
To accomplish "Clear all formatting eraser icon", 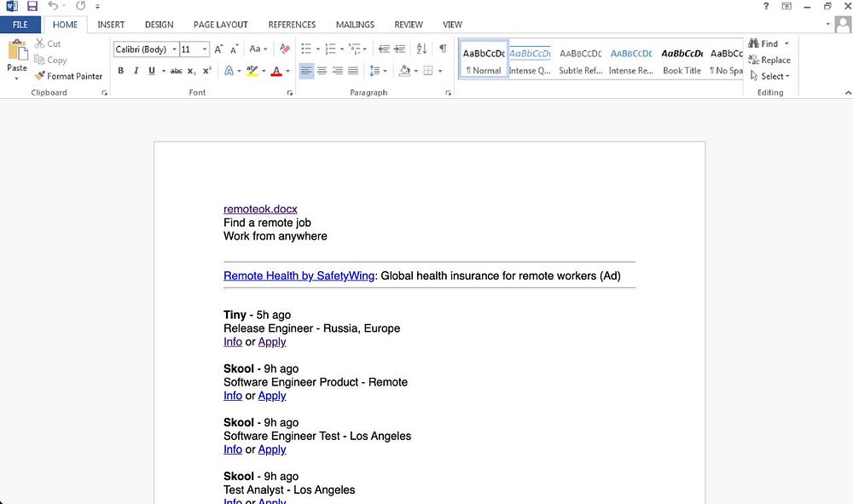I will tap(285, 49).
